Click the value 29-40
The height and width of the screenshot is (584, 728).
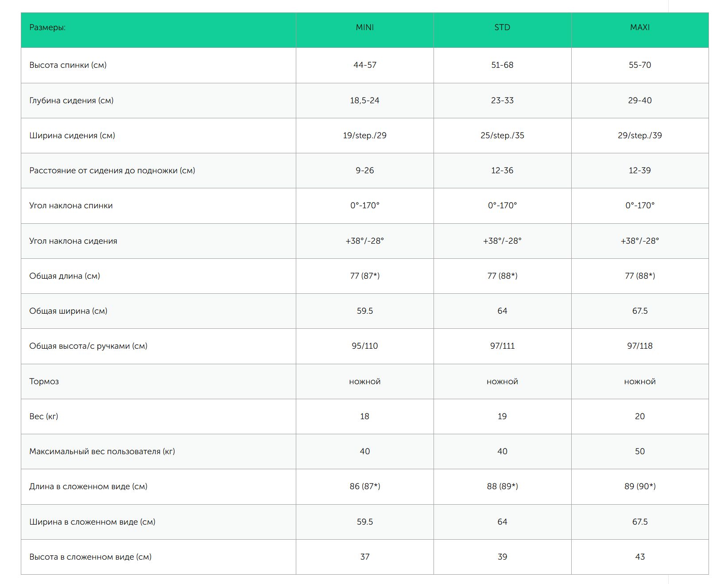tap(640, 101)
